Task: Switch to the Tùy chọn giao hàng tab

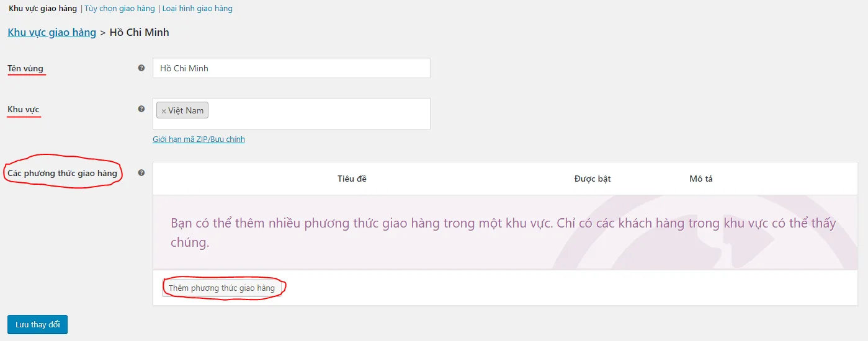Action: pyautogui.click(x=119, y=9)
